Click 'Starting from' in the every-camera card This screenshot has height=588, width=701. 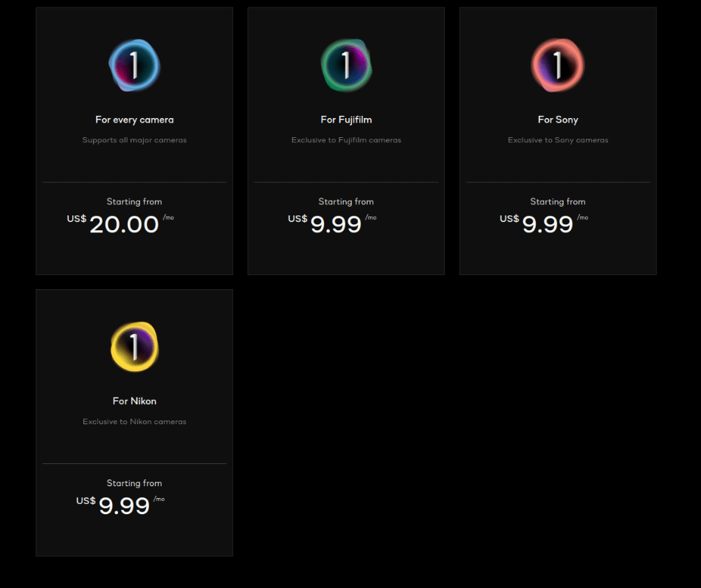(x=134, y=201)
